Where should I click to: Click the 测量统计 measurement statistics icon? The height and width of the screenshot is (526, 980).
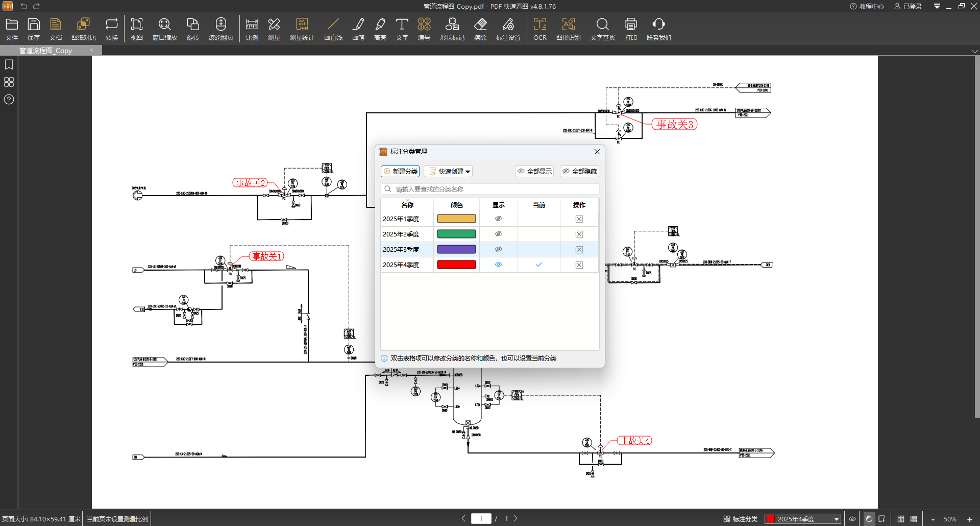pyautogui.click(x=302, y=29)
